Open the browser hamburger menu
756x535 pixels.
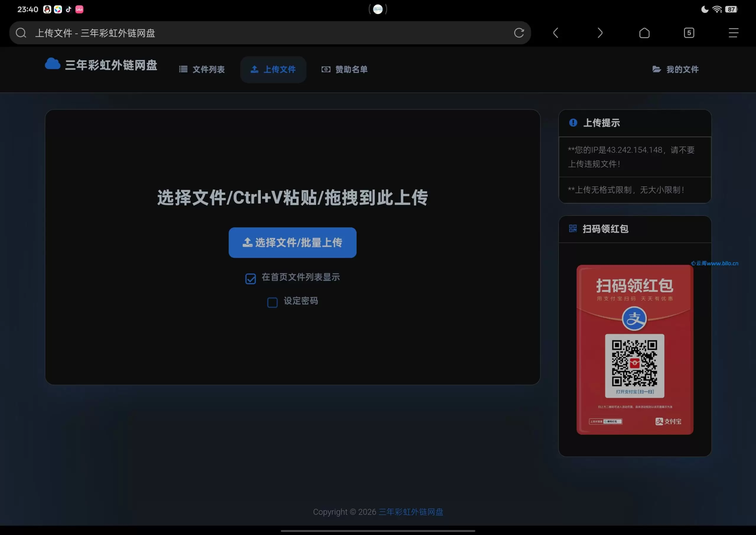(x=733, y=32)
